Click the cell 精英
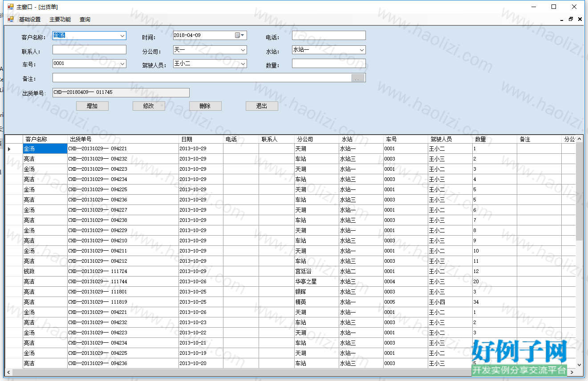The width and height of the screenshot is (588, 381). coord(316,302)
